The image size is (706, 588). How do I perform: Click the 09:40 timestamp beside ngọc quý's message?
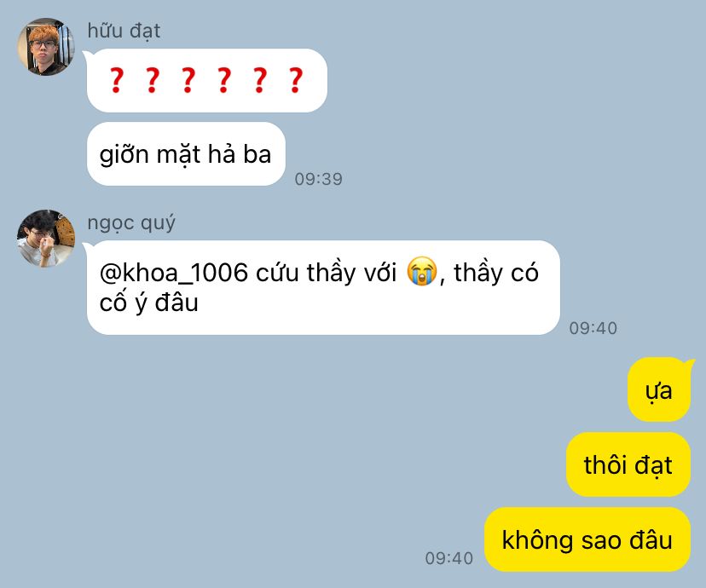click(x=593, y=328)
